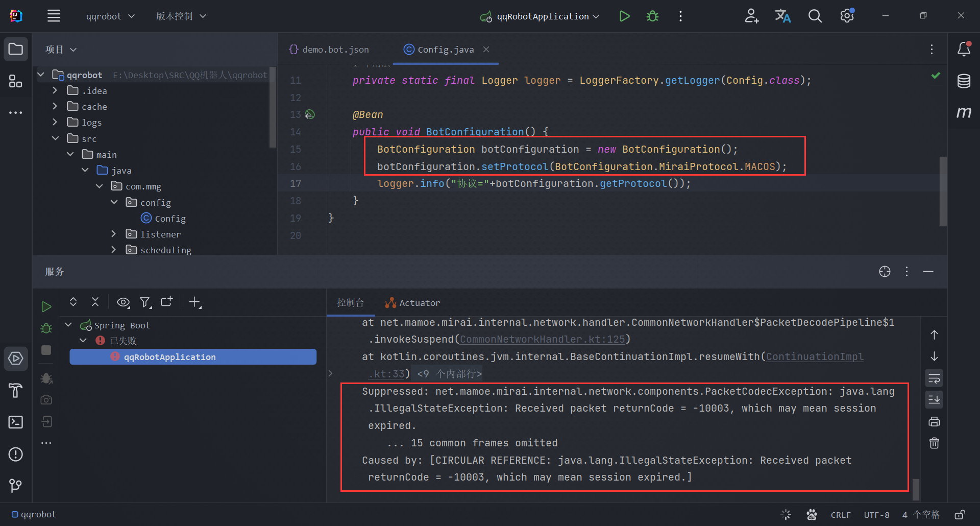Open the filter icon in Services toolbar
The width and height of the screenshot is (980, 526).
pyautogui.click(x=145, y=302)
